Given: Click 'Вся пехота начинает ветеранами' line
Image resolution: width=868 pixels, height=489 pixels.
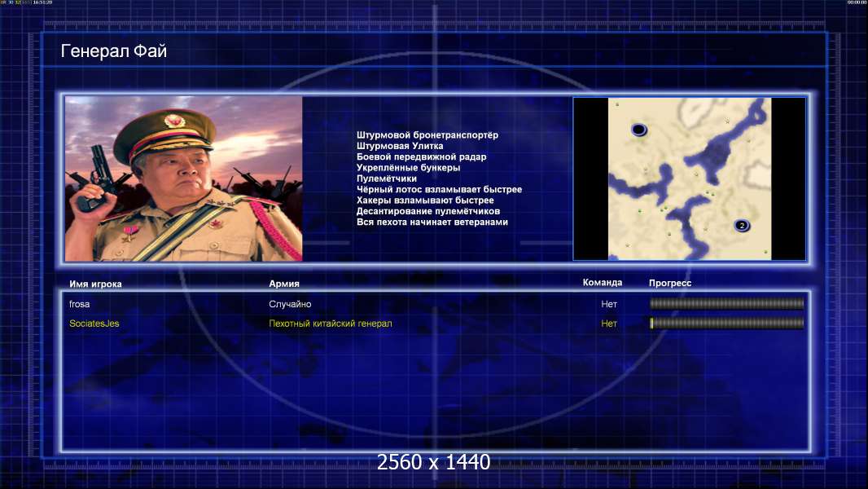Looking at the screenshot, I should 432,222.
